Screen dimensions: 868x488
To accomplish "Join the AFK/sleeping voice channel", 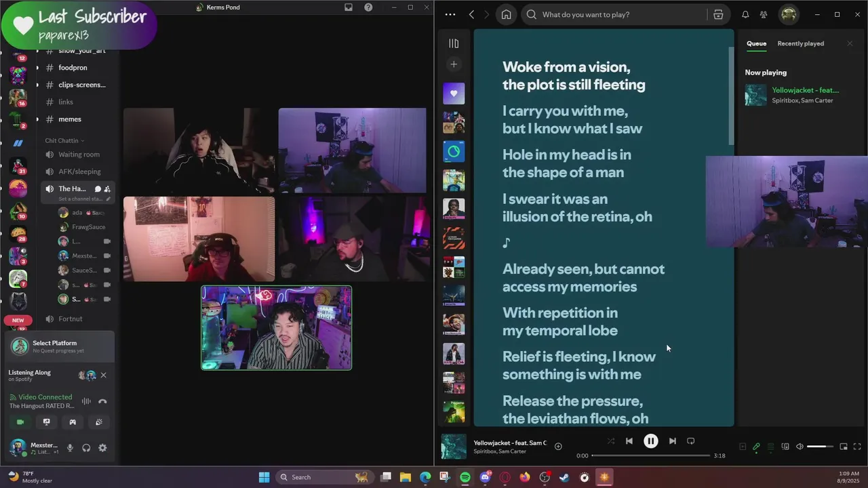I will click(79, 171).
